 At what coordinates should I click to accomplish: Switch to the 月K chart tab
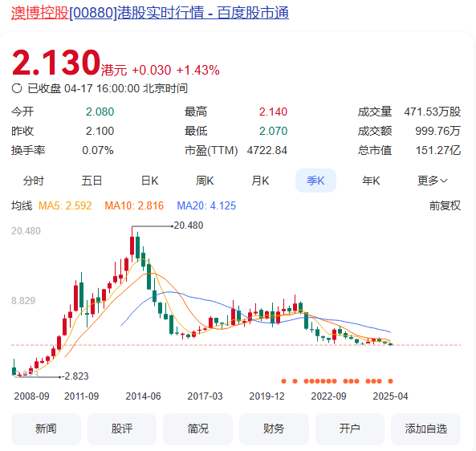coord(260,181)
